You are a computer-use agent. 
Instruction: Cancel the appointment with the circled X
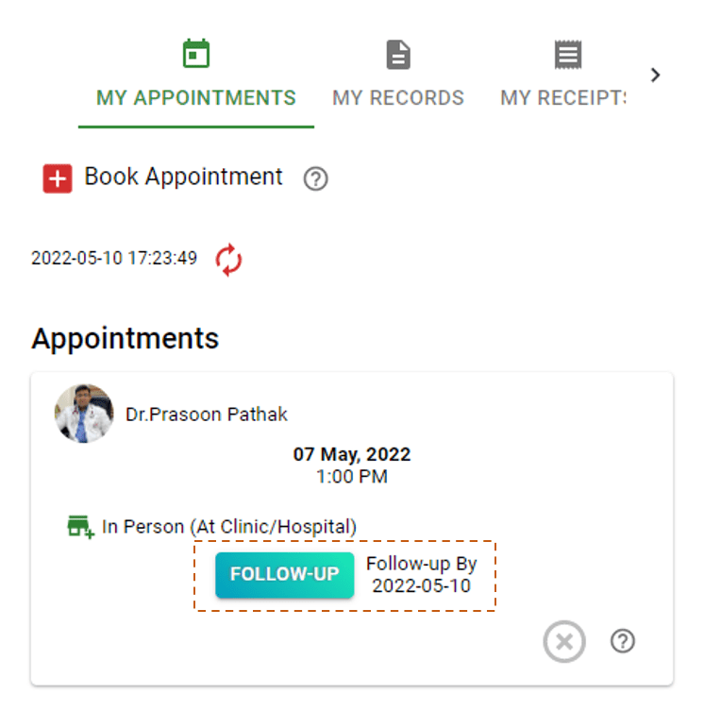point(564,642)
